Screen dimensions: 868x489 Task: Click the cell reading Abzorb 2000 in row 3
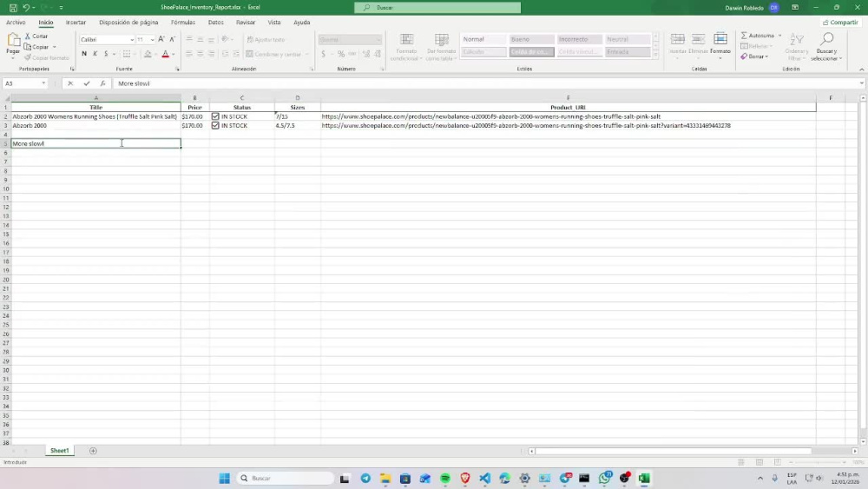(x=95, y=126)
